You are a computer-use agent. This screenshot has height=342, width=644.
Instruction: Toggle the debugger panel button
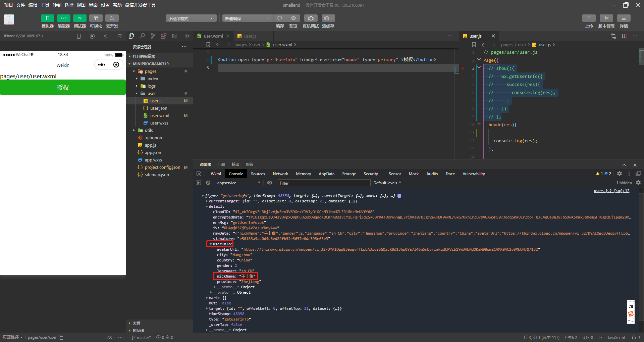pyautogui.click(x=79, y=18)
